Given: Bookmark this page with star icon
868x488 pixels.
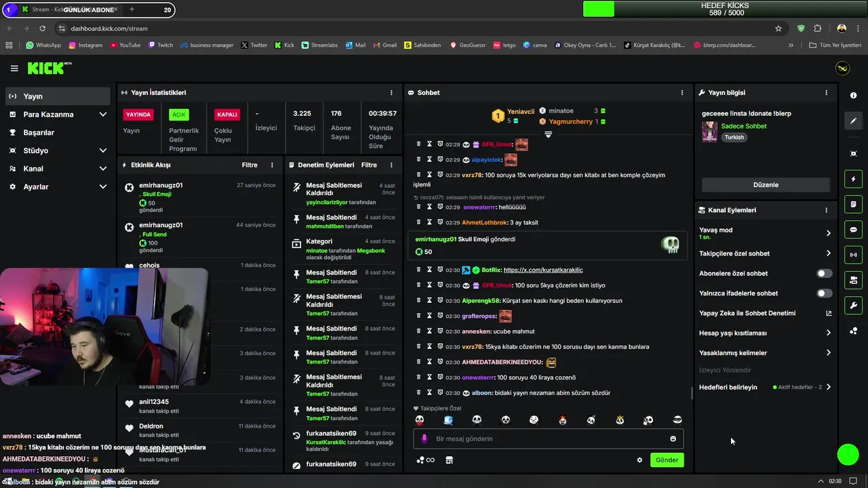Looking at the screenshot, I should click(778, 28).
